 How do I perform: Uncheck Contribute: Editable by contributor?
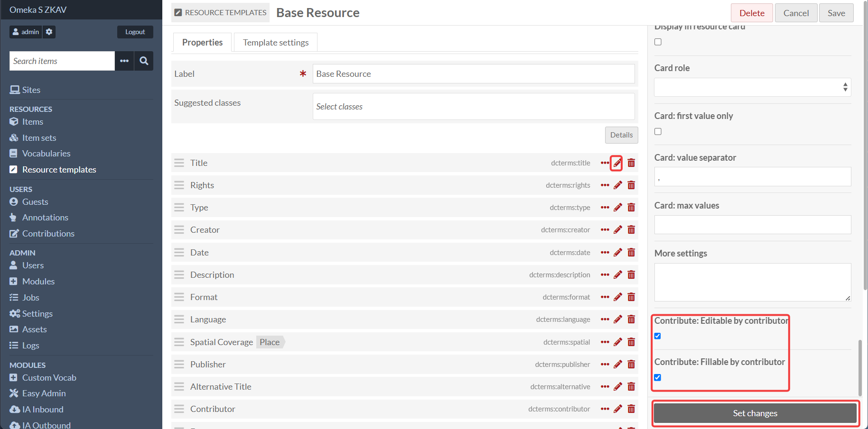(658, 336)
